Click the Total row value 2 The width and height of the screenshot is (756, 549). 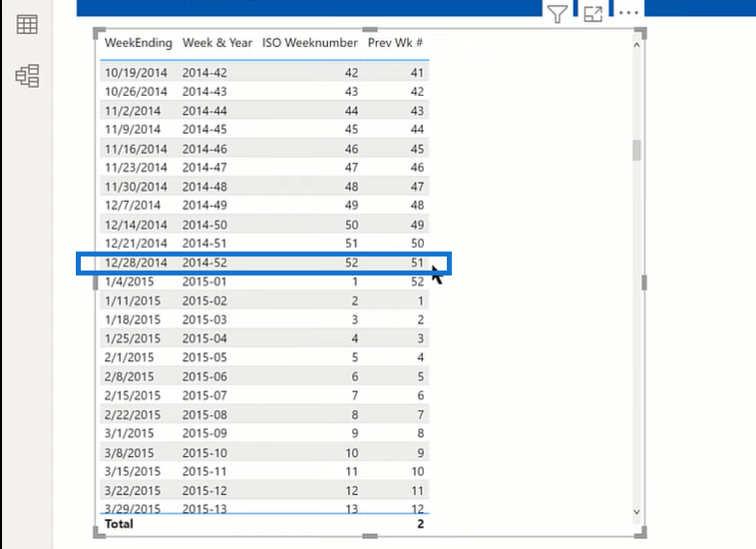tap(421, 524)
